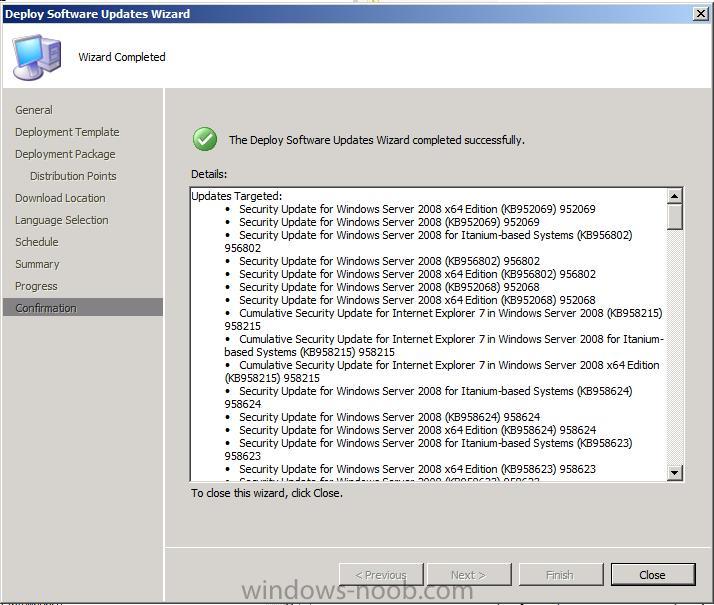This screenshot has width=714, height=605.
Task: Click the details list scrollbar thumb
Action: tap(674, 217)
